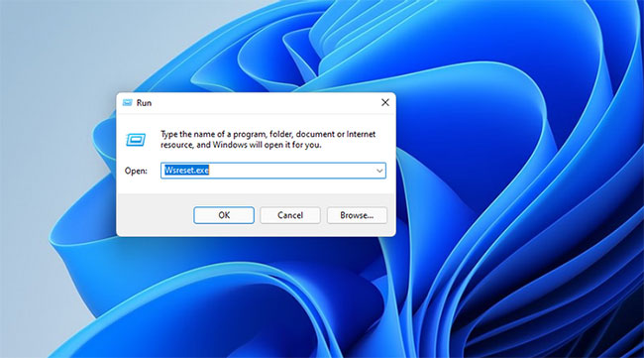Click the "resource, and Windows will open" line
644x358 pixels.
241,145
